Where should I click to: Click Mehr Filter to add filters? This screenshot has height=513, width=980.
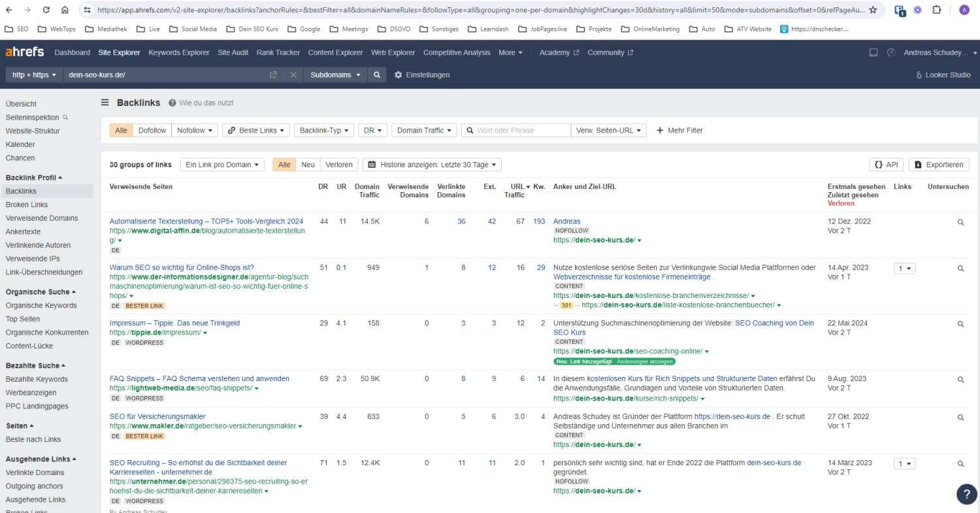point(679,131)
